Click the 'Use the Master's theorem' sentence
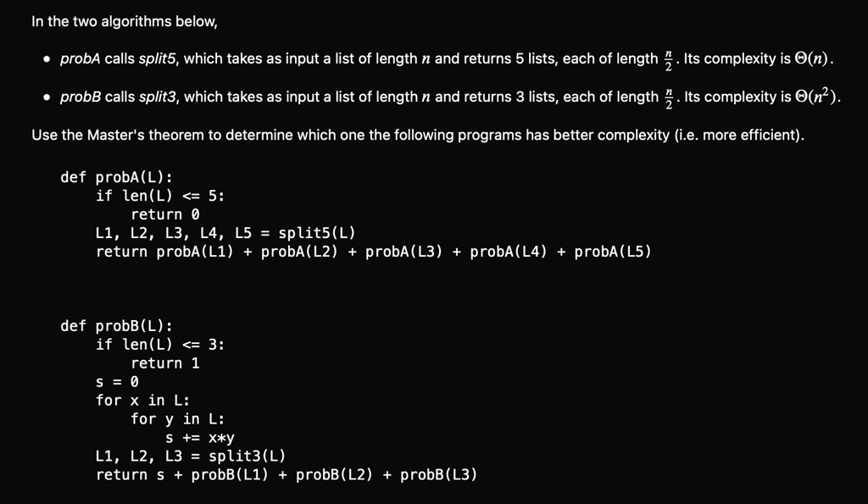The width and height of the screenshot is (868, 504). tap(418, 135)
